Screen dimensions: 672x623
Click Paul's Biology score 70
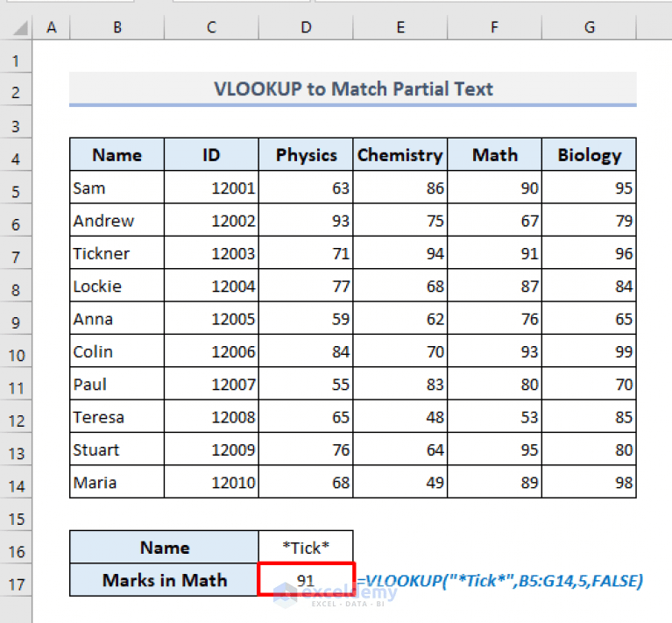point(590,384)
